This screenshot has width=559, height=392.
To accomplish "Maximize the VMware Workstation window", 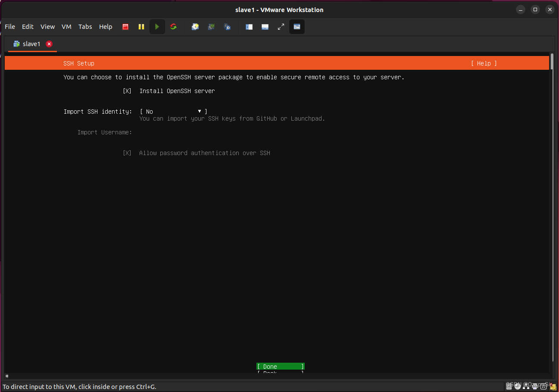I will (x=535, y=9).
